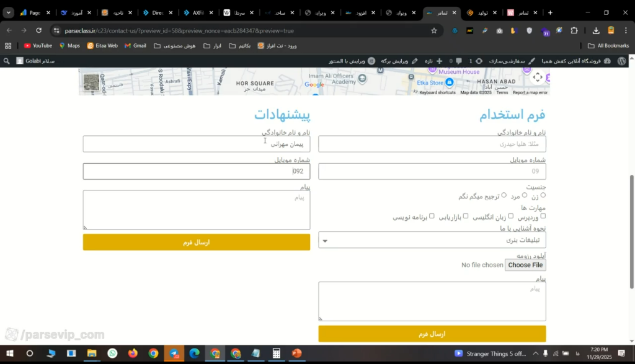Open PowerPoint from the taskbar
This screenshot has width=635, height=364.
click(x=297, y=353)
